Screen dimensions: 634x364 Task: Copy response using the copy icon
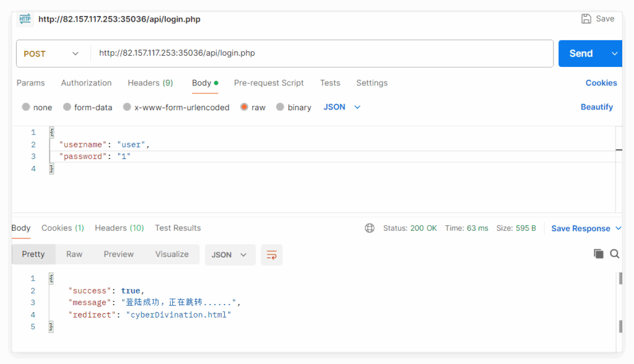click(598, 254)
